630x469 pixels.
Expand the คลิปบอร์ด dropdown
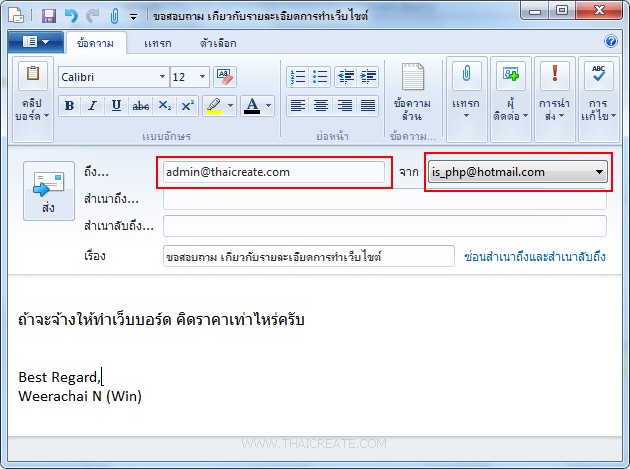[33, 110]
